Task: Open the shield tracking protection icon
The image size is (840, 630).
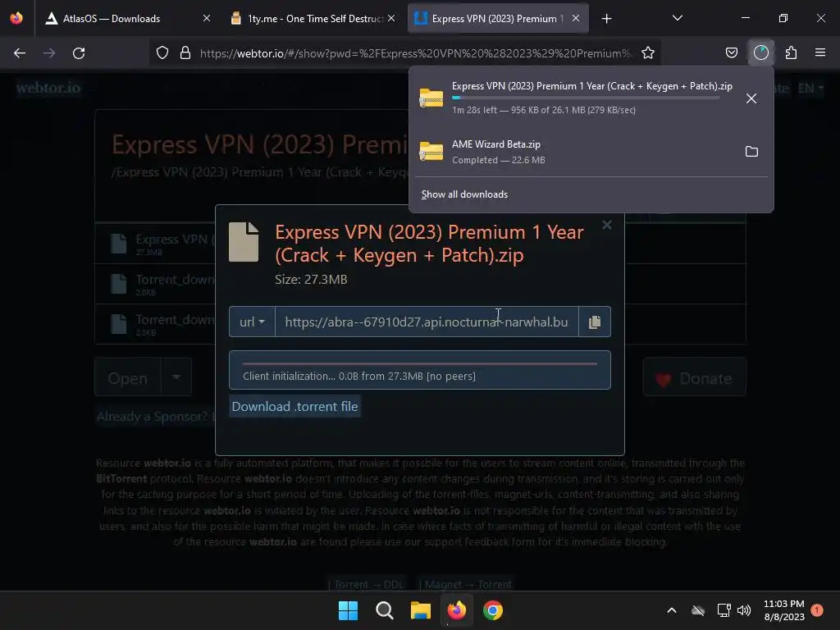Action: tap(162, 53)
